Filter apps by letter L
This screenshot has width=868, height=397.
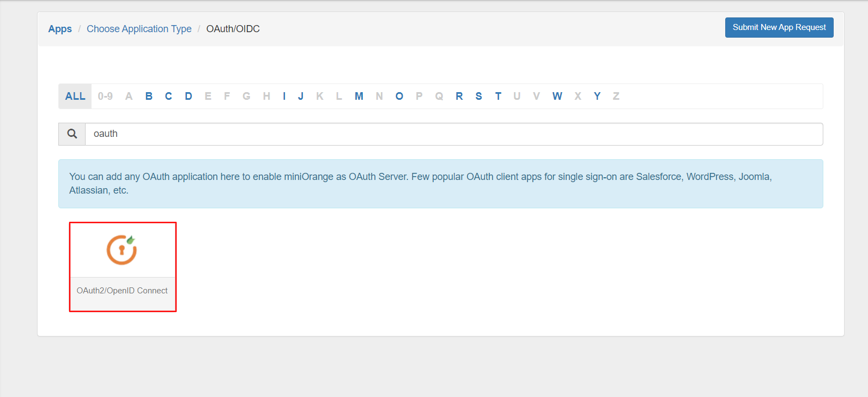339,97
